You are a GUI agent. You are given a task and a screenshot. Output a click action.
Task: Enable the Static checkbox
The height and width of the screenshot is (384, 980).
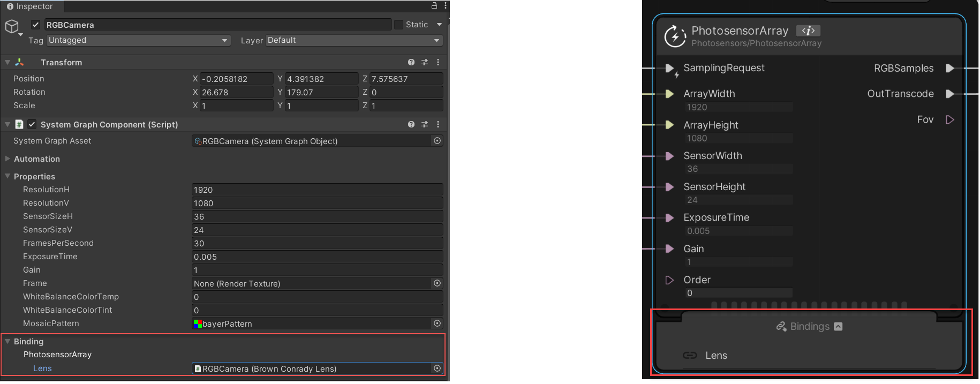(398, 25)
